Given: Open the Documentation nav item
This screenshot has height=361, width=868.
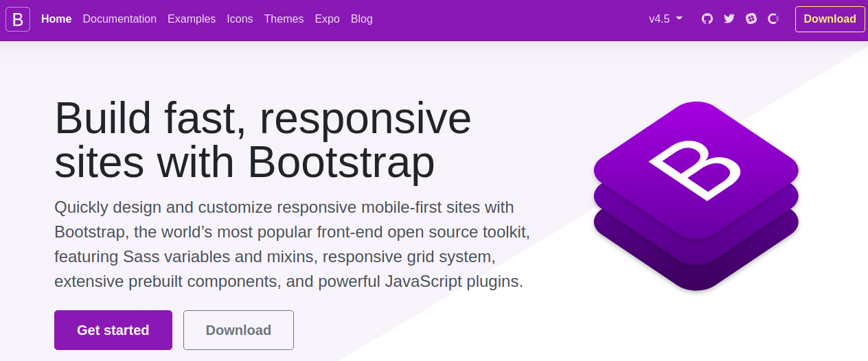Looking at the screenshot, I should click(119, 19).
